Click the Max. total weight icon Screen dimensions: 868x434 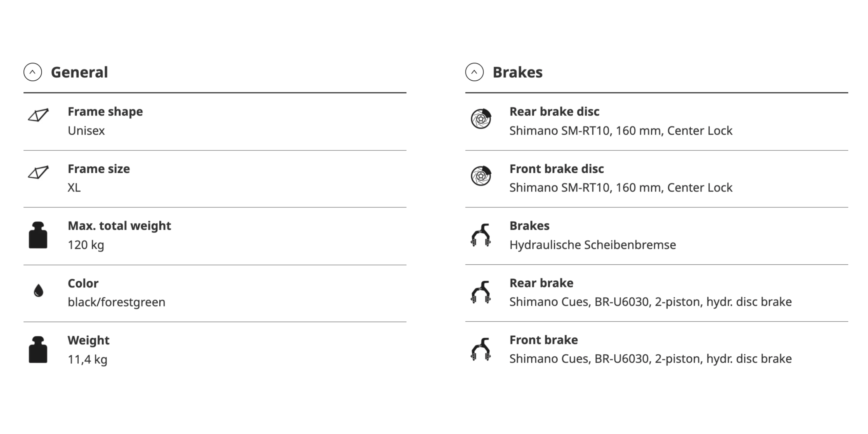tap(38, 235)
